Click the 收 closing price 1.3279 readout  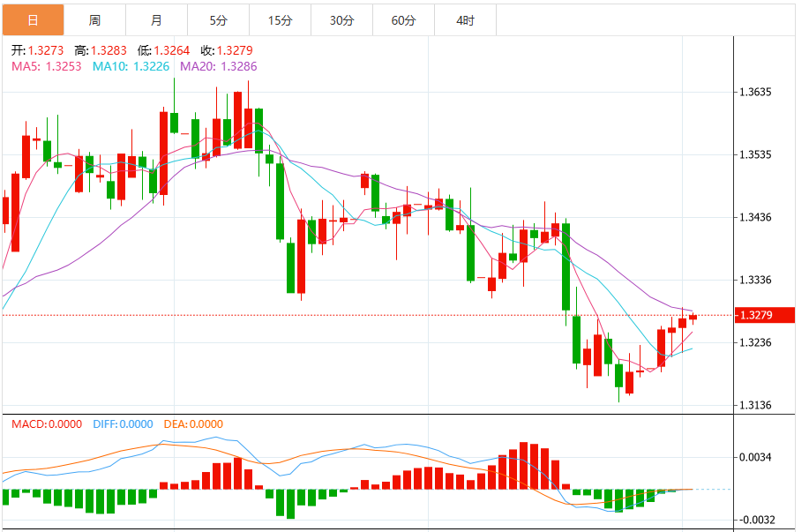tap(227, 50)
